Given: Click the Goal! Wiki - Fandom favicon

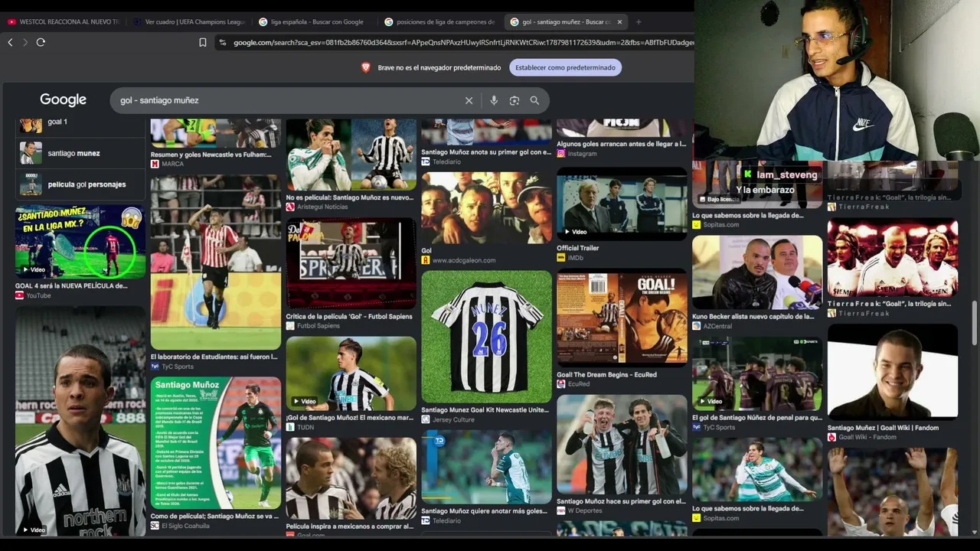Looking at the screenshot, I should [x=832, y=437].
